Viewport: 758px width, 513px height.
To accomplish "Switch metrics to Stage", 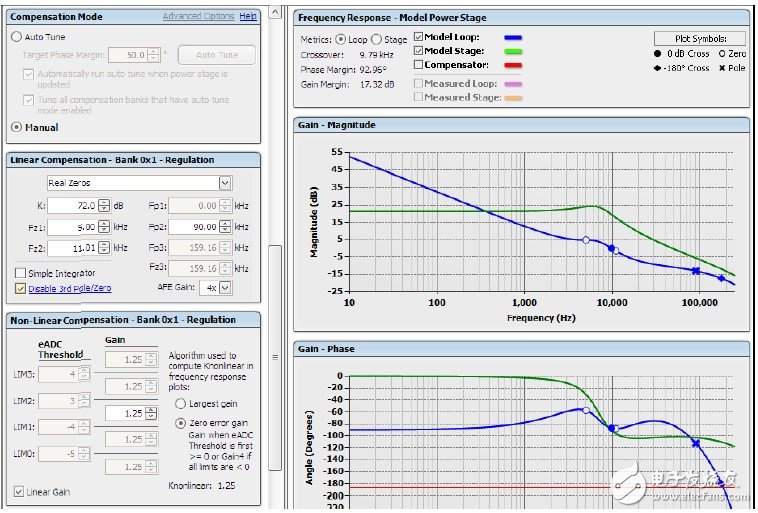I will pos(376,39).
